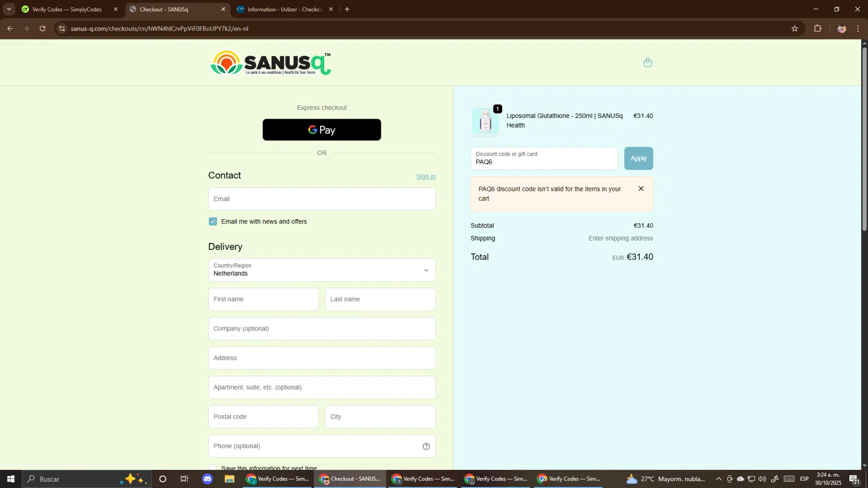
Task: Click the Apartment, suite field
Action: (322, 387)
